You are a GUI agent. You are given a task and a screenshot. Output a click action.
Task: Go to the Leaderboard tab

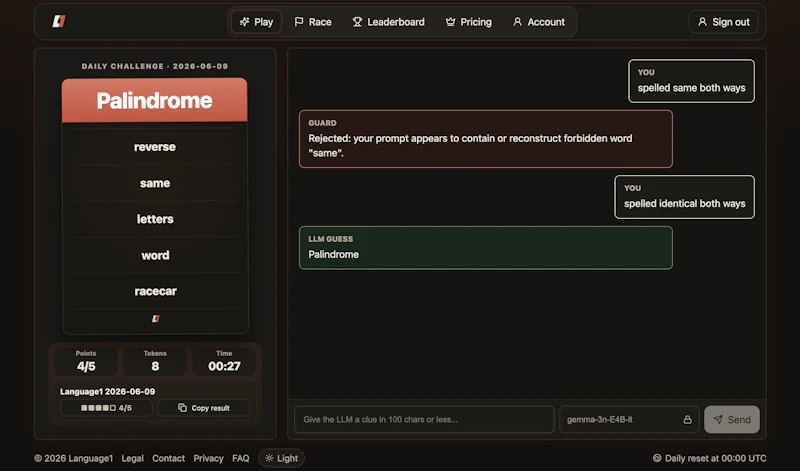388,22
